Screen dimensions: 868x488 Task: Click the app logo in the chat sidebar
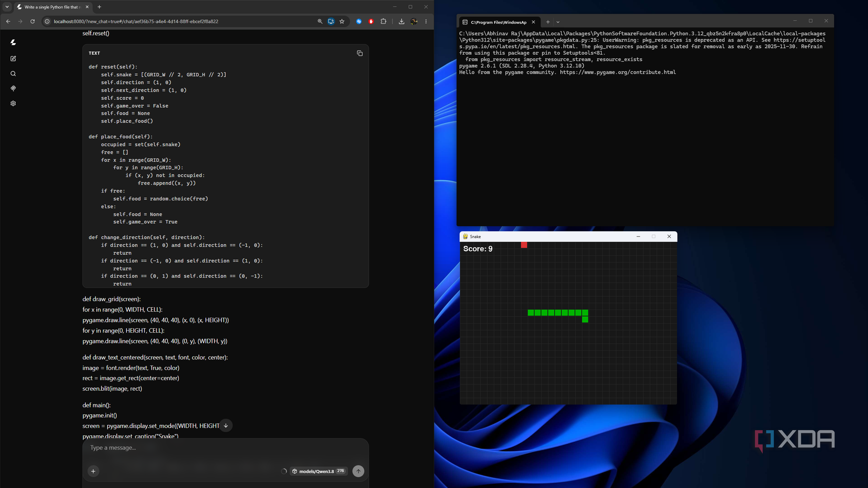pos(13,43)
